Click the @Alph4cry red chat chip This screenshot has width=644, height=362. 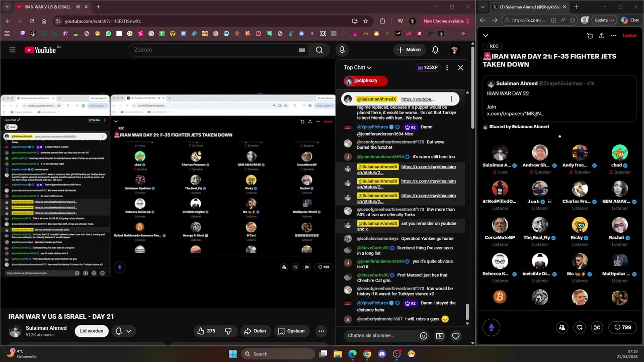(x=365, y=81)
